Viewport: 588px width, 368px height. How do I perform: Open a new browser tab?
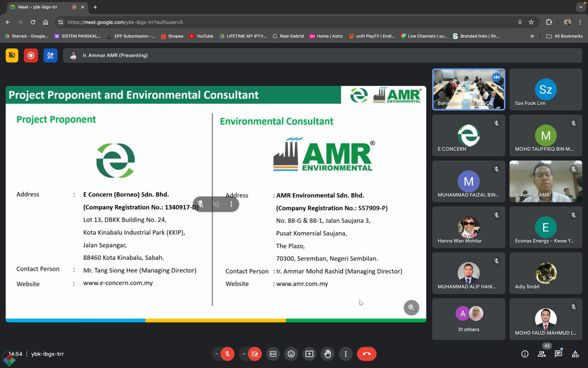[x=95, y=7]
